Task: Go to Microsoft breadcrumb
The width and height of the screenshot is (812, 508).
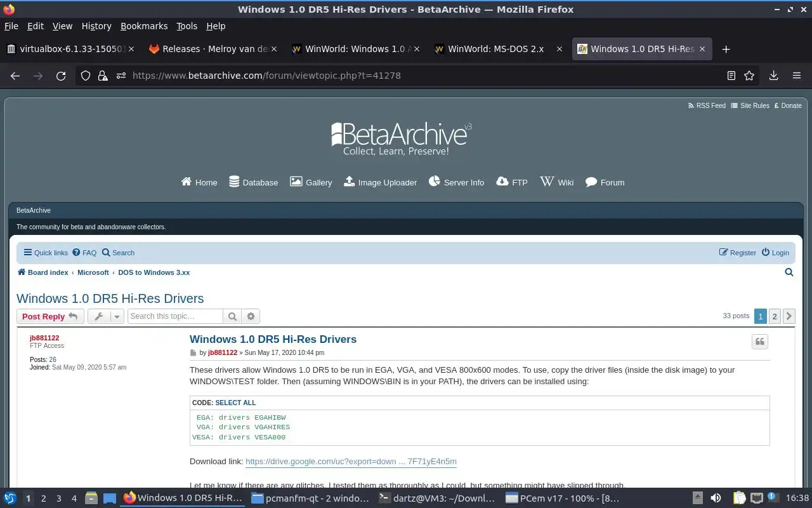Action: pos(93,272)
